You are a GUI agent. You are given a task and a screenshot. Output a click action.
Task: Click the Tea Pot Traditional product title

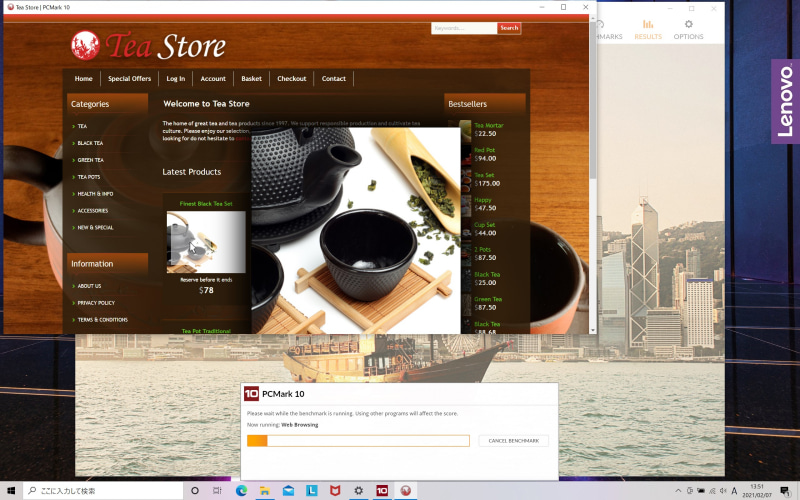206,331
